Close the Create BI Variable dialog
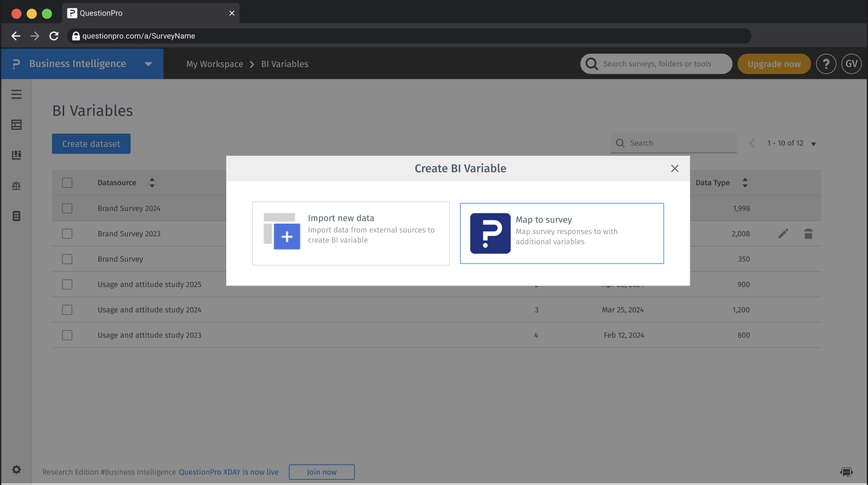This screenshot has width=868, height=485. (675, 169)
